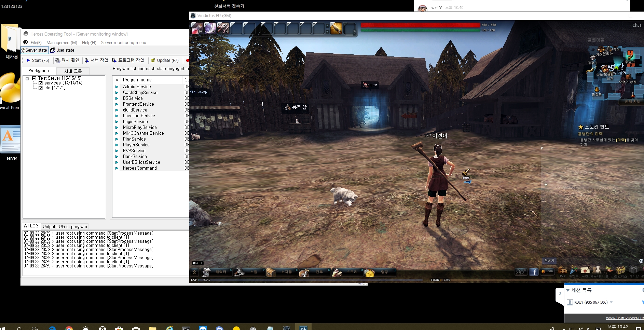Image resolution: width=644 pixels, height=330 pixels.
Task: Open the Management(M) menu
Action: click(61, 43)
